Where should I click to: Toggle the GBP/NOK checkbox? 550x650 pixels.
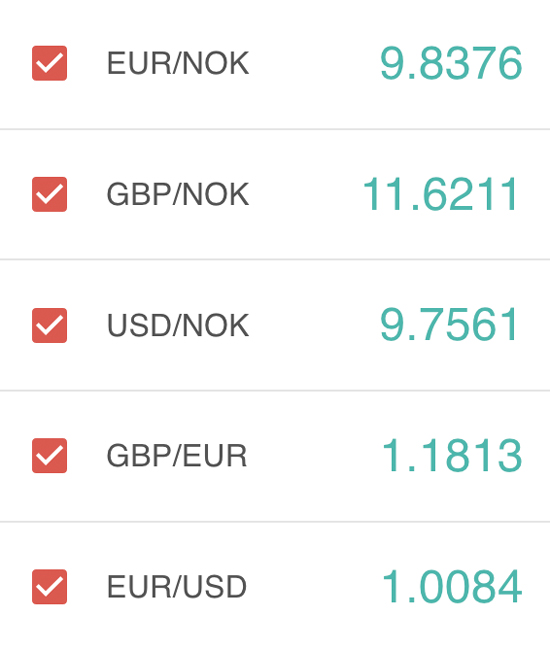[49, 194]
